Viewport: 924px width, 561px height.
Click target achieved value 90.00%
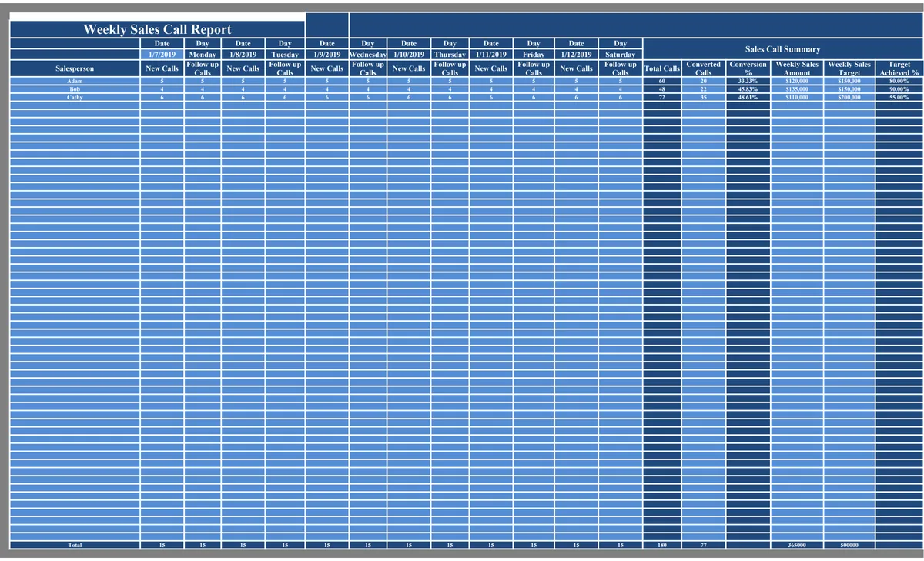(x=899, y=89)
